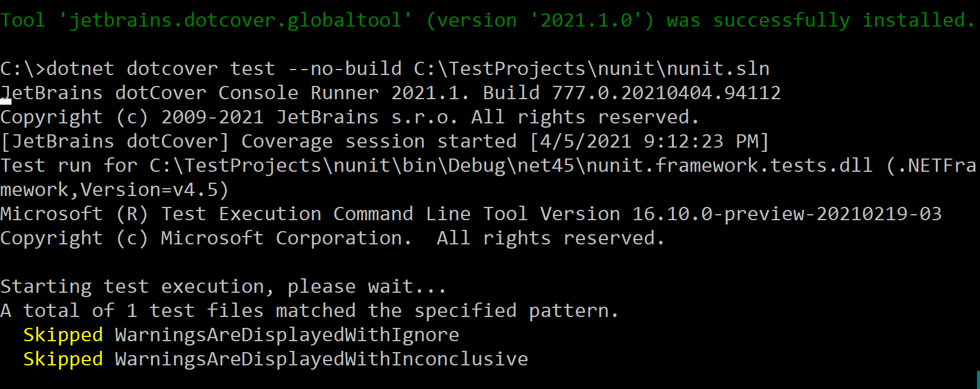Click the skipped WarningsAreDisplayedWithIgnore test
This screenshot has height=389, width=980.
point(287,335)
